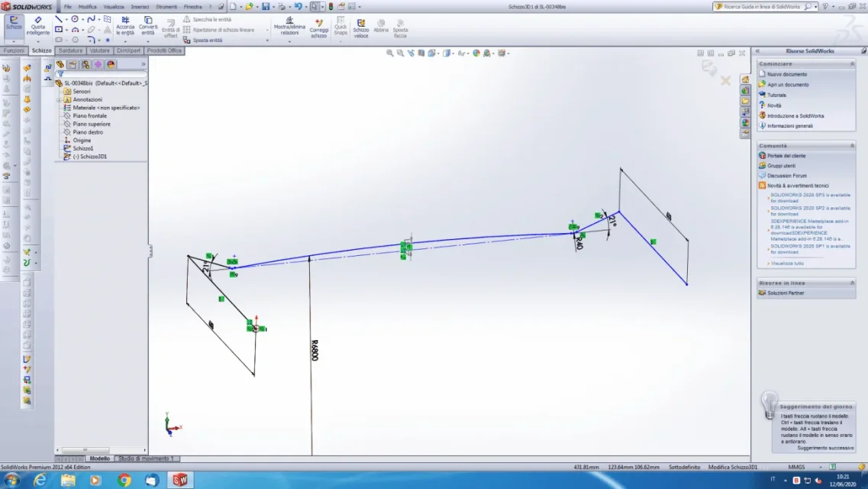Select the Spline sketch tool
Screen dimensions: 868x489
pyautogui.click(x=92, y=19)
